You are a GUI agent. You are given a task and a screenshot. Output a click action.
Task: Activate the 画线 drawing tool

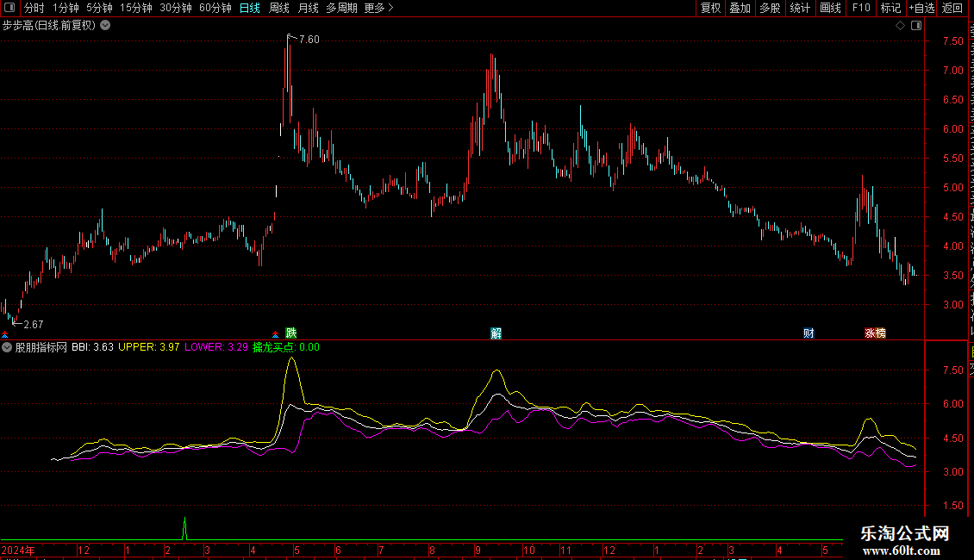(x=831, y=8)
